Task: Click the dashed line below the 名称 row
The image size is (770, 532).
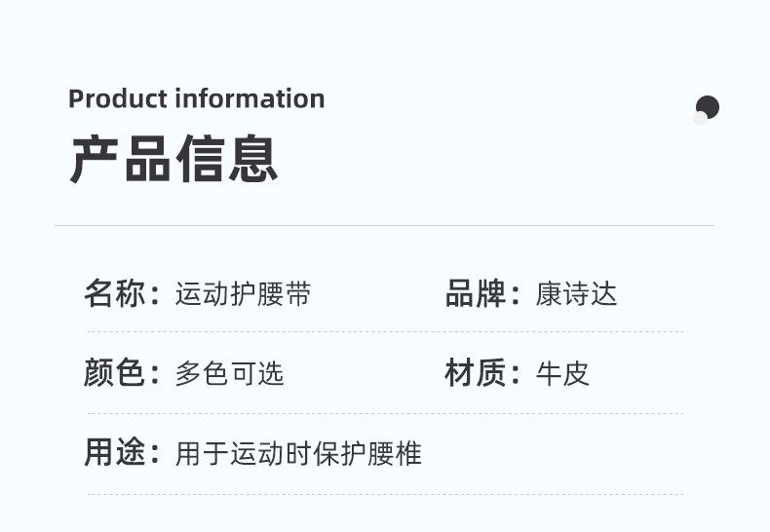Action: coord(384,332)
